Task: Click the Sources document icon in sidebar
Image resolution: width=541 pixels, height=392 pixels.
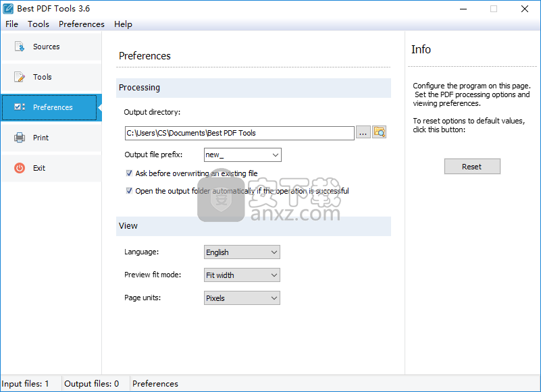Action: coord(20,47)
